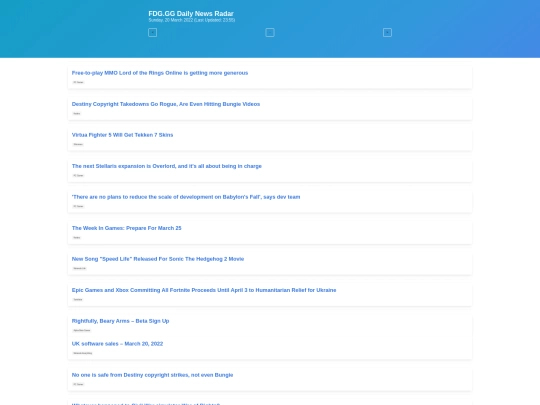Click source tag under Destiny Copyright Takedowns headline
540x405 pixels.
pos(76,113)
